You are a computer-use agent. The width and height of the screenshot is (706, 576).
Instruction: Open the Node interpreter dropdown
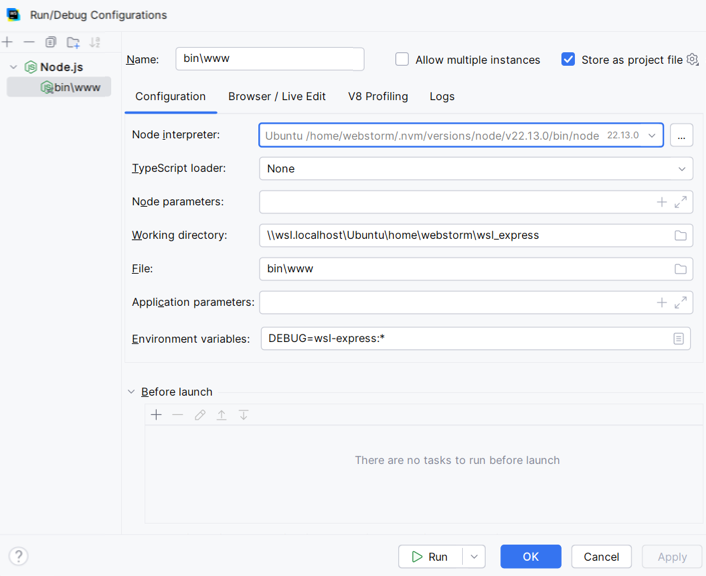(x=652, y=136)
